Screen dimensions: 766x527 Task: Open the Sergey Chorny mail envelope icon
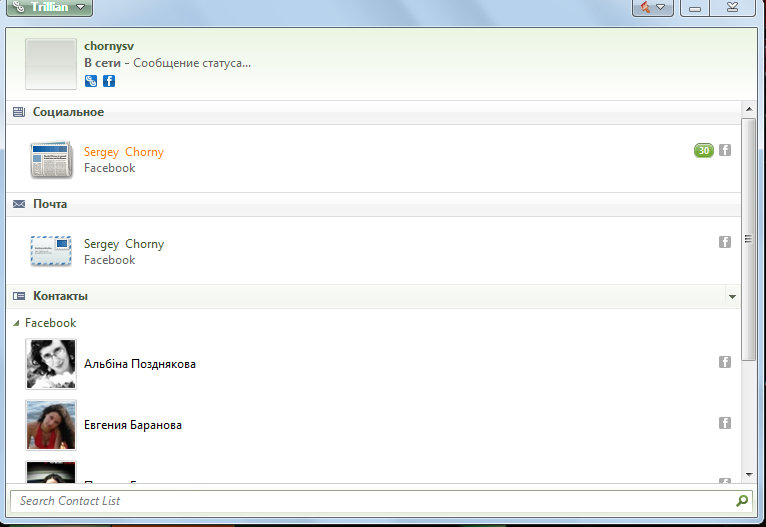pos(51,251)
